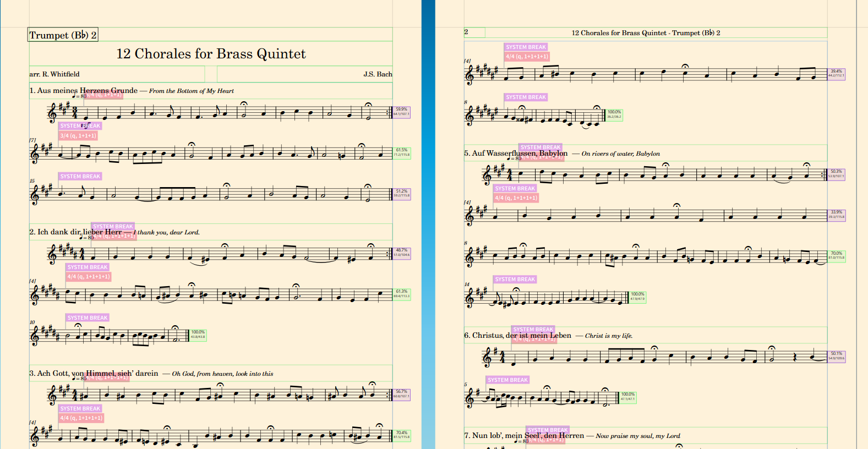Click the 100.0% indicator reading 36.2/36.2
Viewport: 868px width, 449px height.
click(614, 114)
